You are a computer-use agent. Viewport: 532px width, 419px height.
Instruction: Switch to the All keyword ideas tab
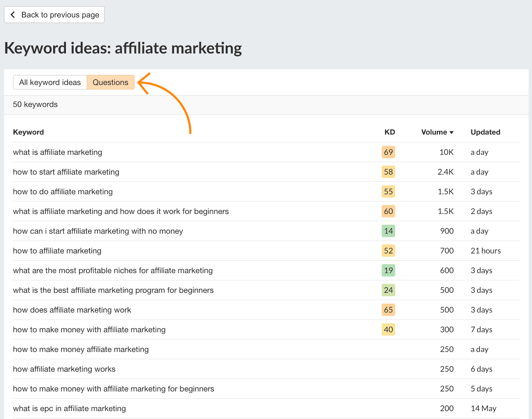50,82
